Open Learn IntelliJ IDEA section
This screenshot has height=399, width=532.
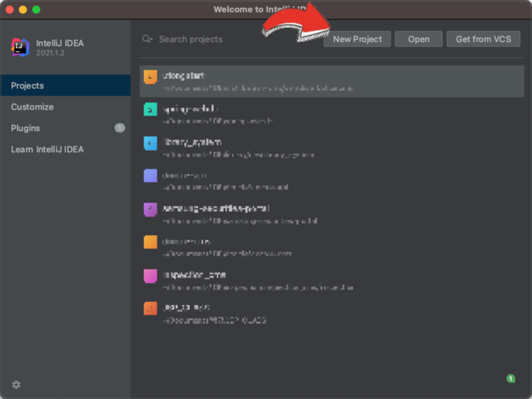click(66, 149)
